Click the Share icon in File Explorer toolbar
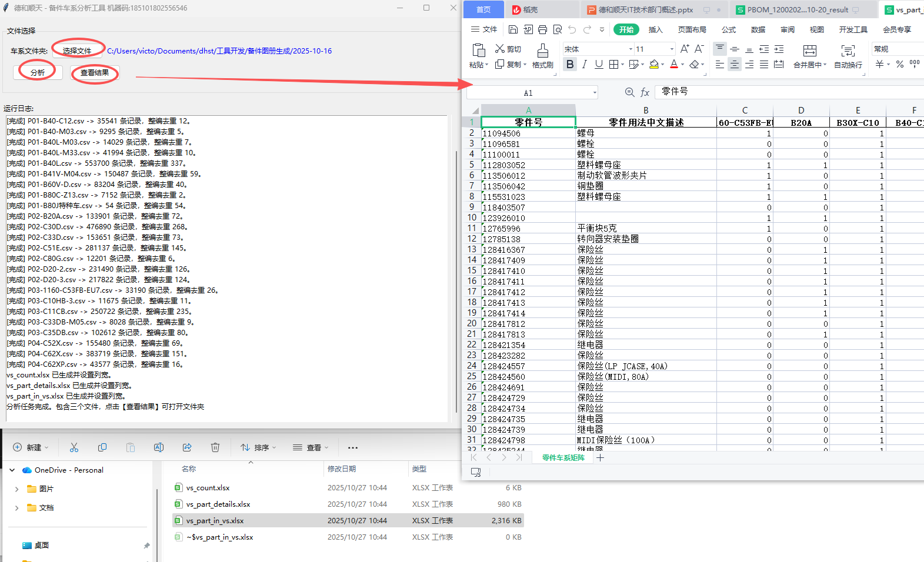Viewport: 924px width, 562px height. pyautogui.click(x=187, y=447)
